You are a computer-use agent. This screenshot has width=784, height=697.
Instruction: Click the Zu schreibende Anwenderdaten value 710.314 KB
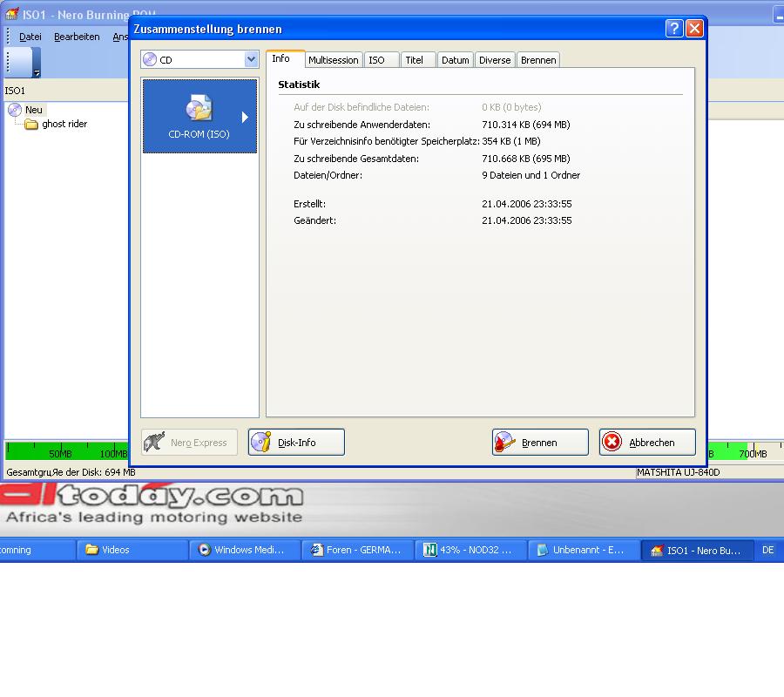[526, 125]
